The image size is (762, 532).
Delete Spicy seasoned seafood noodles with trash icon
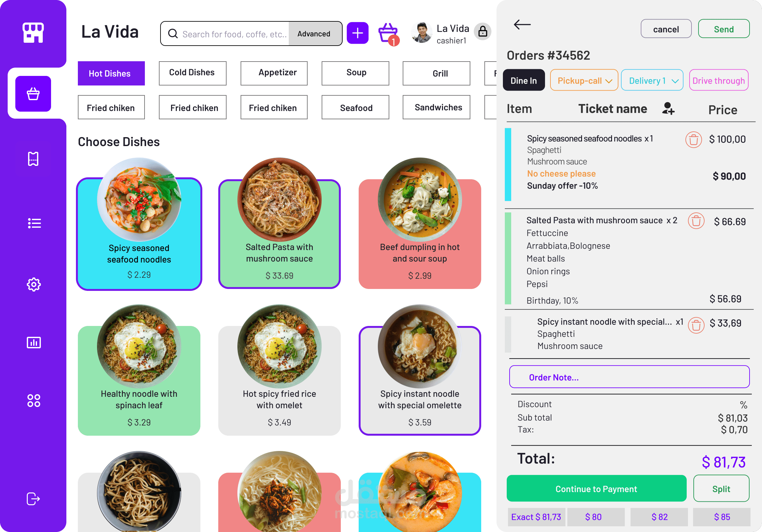(x=694, y=140)
